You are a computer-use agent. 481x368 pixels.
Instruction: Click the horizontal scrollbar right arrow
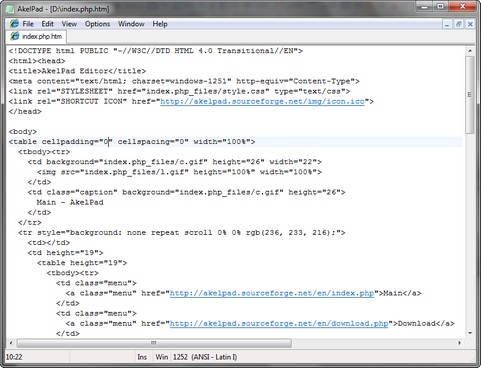(x=459, y=343)
